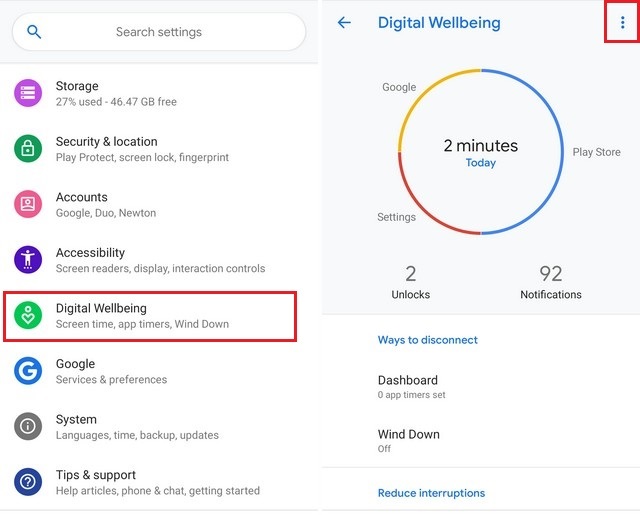This screenshot has width=640, height=515.
Task: Go back using the arrow icon
Action: click(x=344, y=22)
